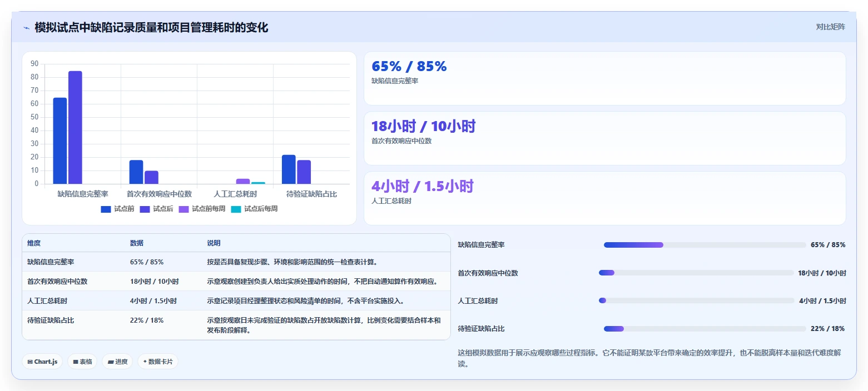This screenshot has height=391, width=868.
Task: Click the 缺陷信息完整率 x-axis label on chart
Action: 83,194
